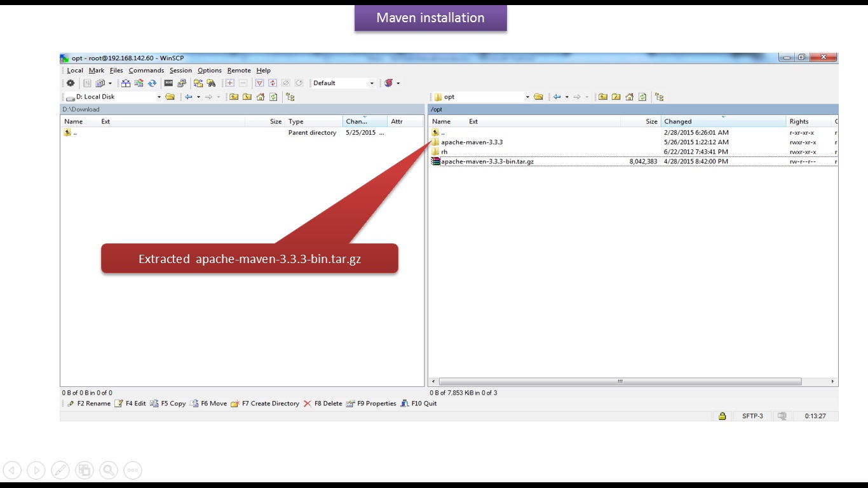The width and height of the screenshot is (868, 488).
Task: Go back in local panel history
Action: point(189,97)
